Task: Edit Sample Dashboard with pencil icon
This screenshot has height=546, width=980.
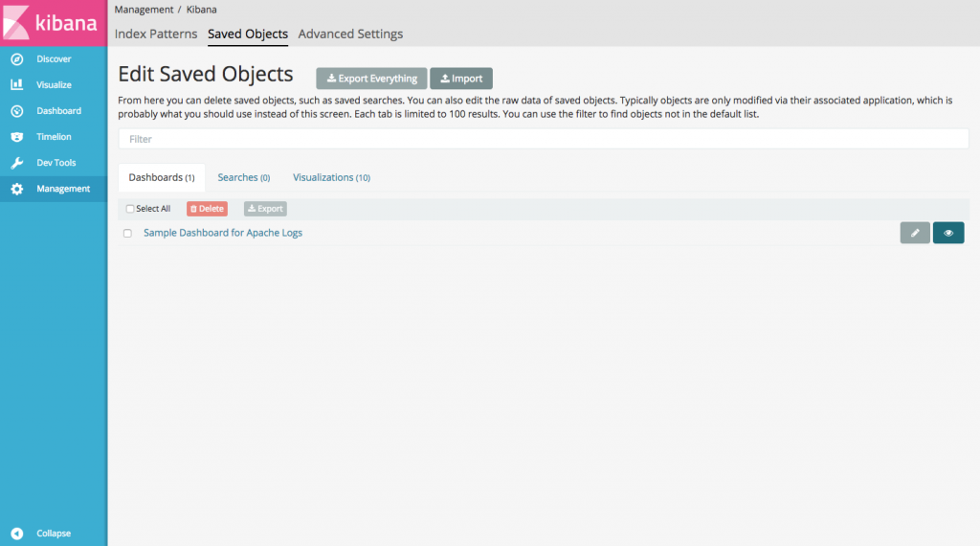Action: [x=914, y=233]
